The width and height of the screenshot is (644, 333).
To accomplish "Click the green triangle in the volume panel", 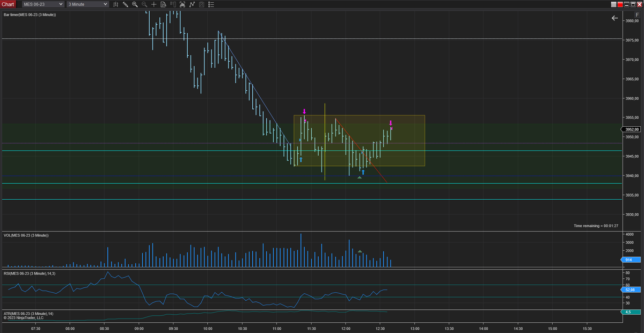I will [x=360, y=251].
